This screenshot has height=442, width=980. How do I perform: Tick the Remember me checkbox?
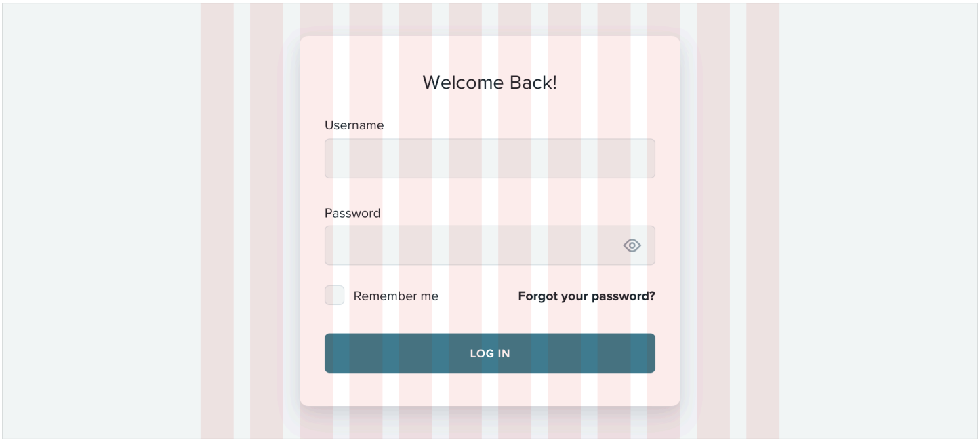point(334,296)
